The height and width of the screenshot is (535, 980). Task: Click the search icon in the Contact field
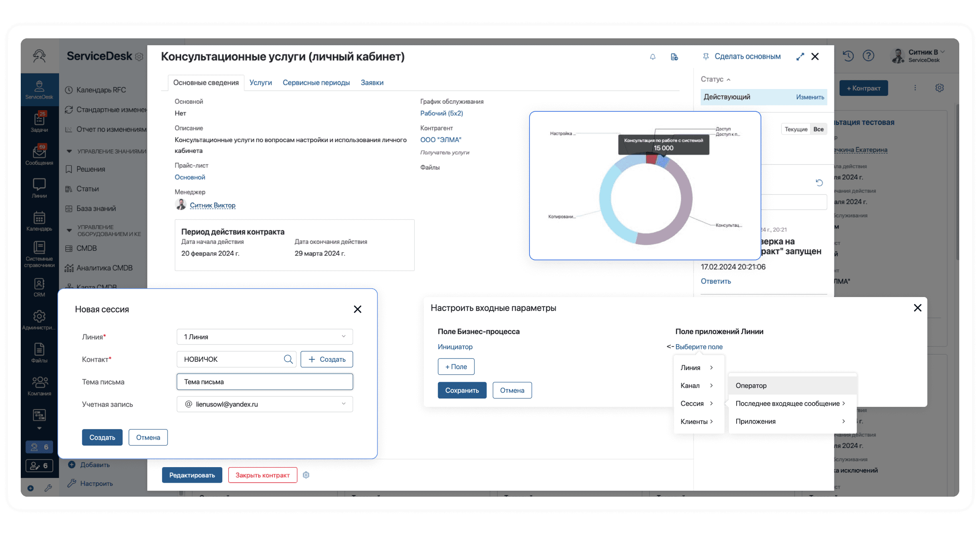288,359
